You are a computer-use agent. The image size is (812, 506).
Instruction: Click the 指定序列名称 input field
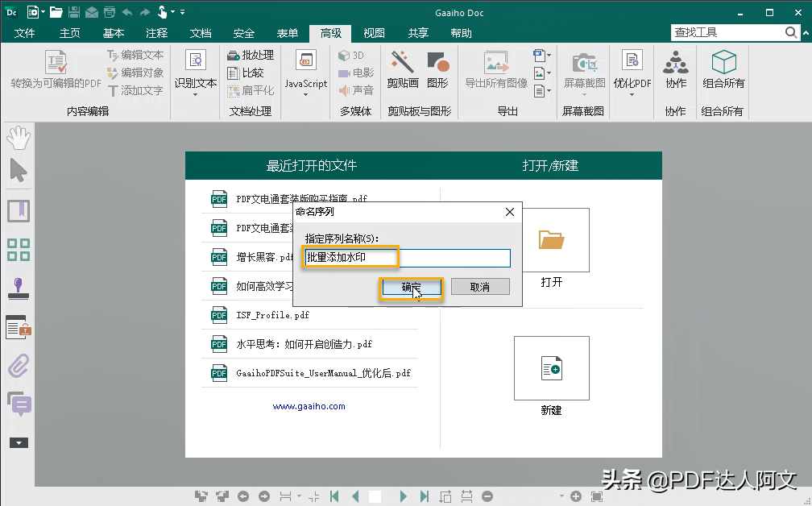click(x=408, y=257)
